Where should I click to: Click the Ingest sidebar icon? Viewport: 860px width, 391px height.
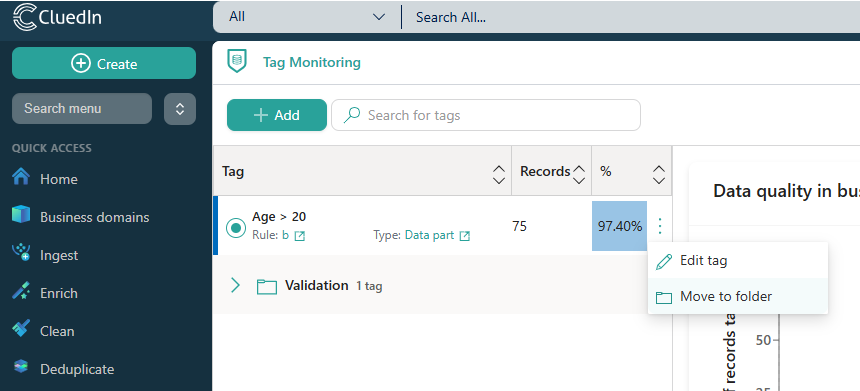click(21, 253)
